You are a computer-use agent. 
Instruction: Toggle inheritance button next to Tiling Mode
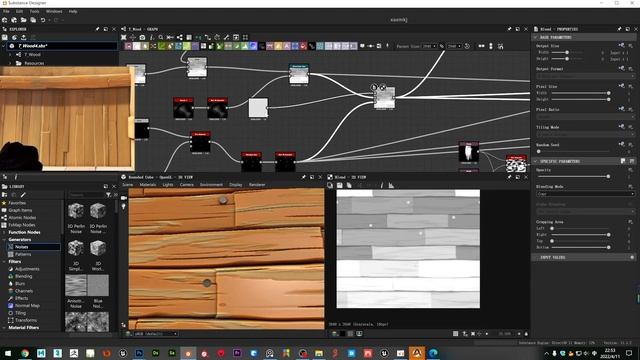coord(621,127)
